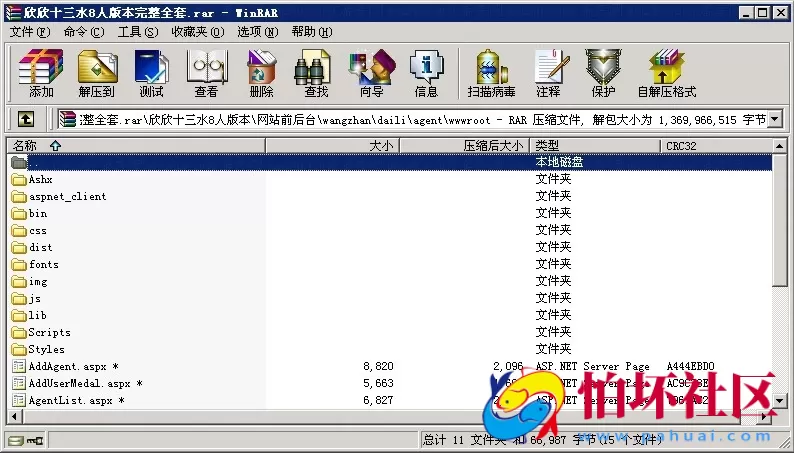Click the vertical scrollbar down arrow
This screenshot has width=794, height=453.
(780, 400)
